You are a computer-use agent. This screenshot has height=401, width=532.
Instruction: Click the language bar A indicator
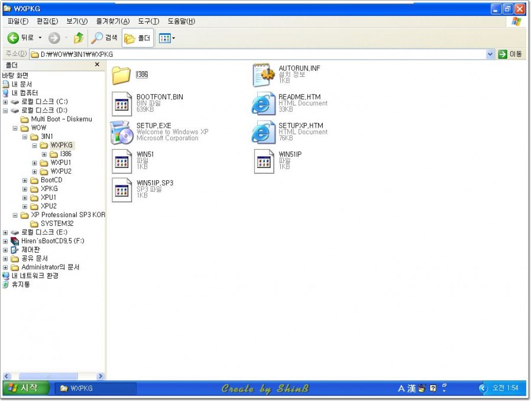click(401, 388)
